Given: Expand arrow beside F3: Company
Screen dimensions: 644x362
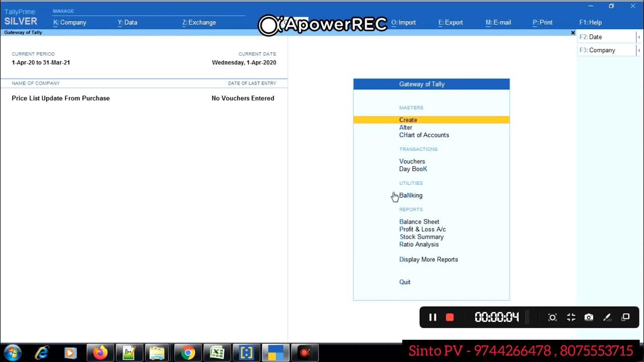Looking at the screenshot, I should coord(639,50).
